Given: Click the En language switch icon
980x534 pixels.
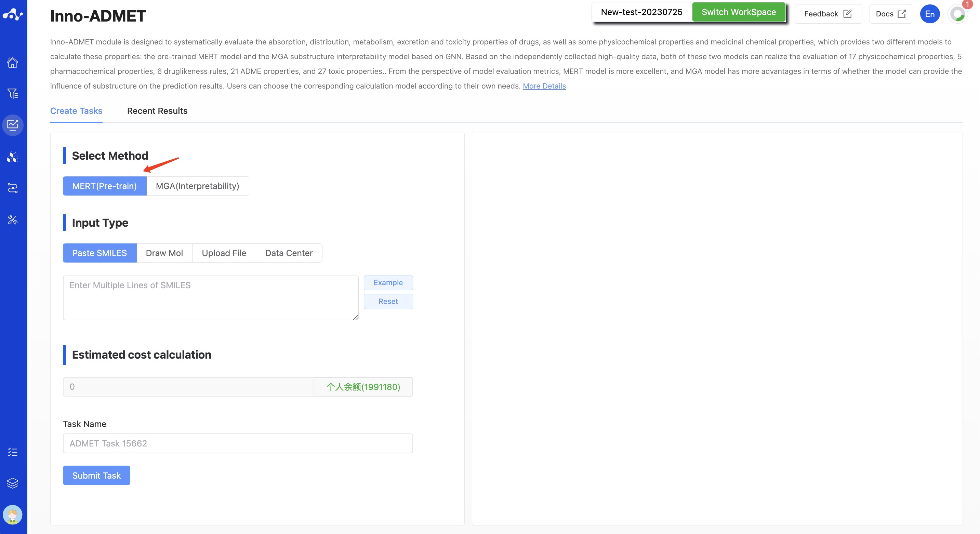Looking at the screenshot, I should tap(930, 14).
